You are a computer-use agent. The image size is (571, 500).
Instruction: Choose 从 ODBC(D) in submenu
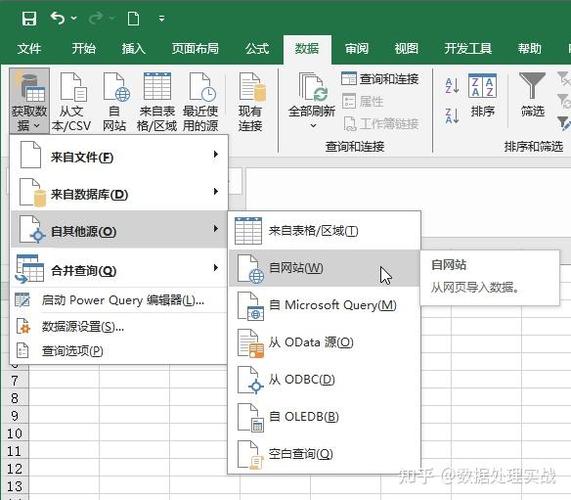click(324, 379)
